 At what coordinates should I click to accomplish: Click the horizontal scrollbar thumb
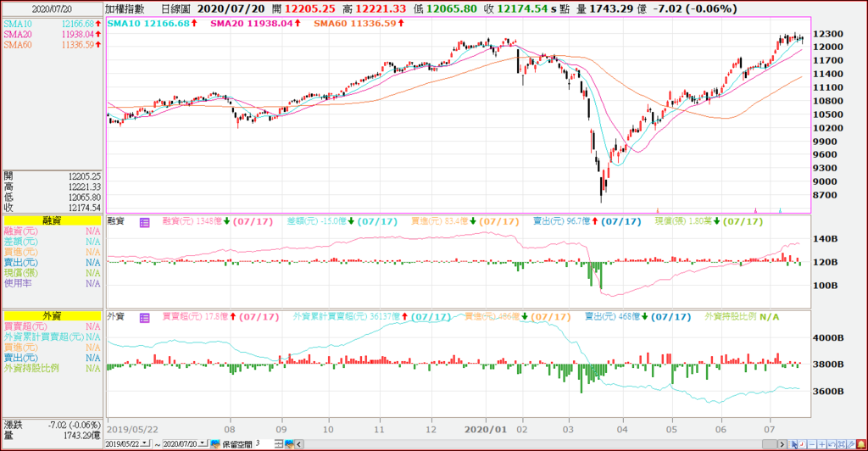click(770, 444)
